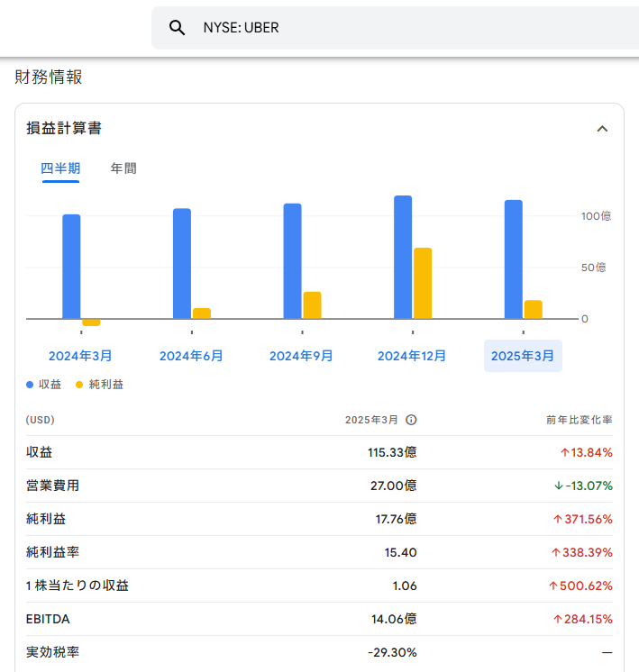Select the 2024年3月 quarter label
This screenshot has width=639, height=672.
(80, 356)
